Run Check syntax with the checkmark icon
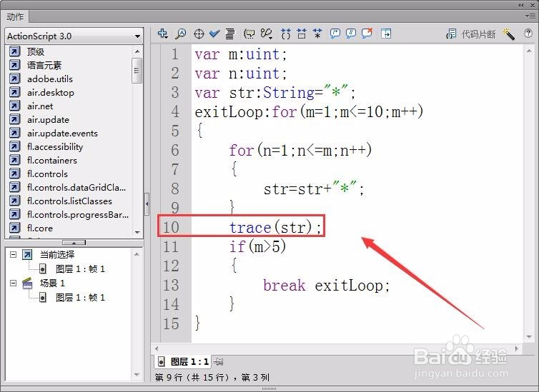 215,34
